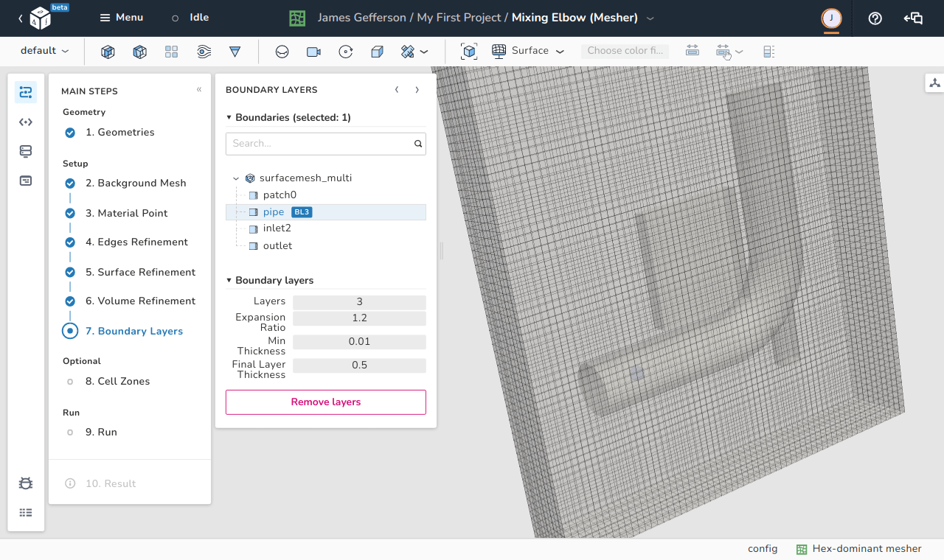Click the 3D box view icon
This screenshot has height=560, width=944.
[377, 52]
